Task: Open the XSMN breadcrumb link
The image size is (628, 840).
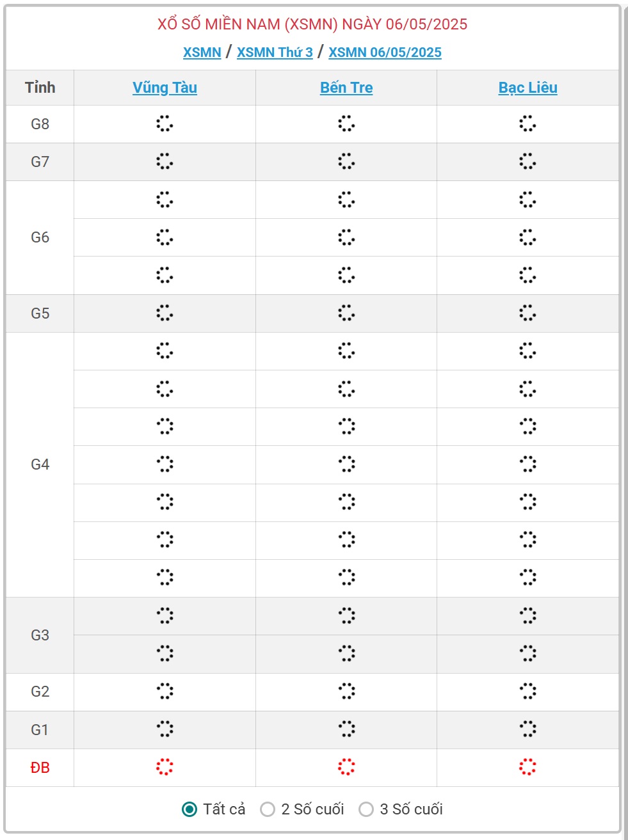Action: tap(202, 52)
